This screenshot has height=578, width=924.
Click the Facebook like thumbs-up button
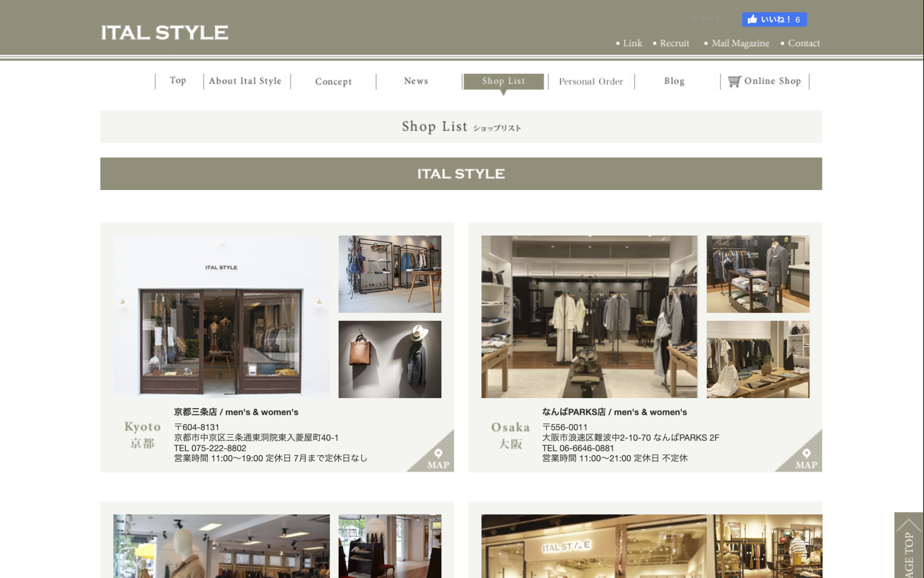coord(774,19)
